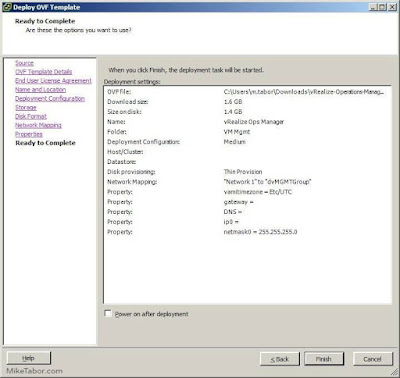Select the name vRealize Ops Manager
400x378 pixels.
point(254,122)
